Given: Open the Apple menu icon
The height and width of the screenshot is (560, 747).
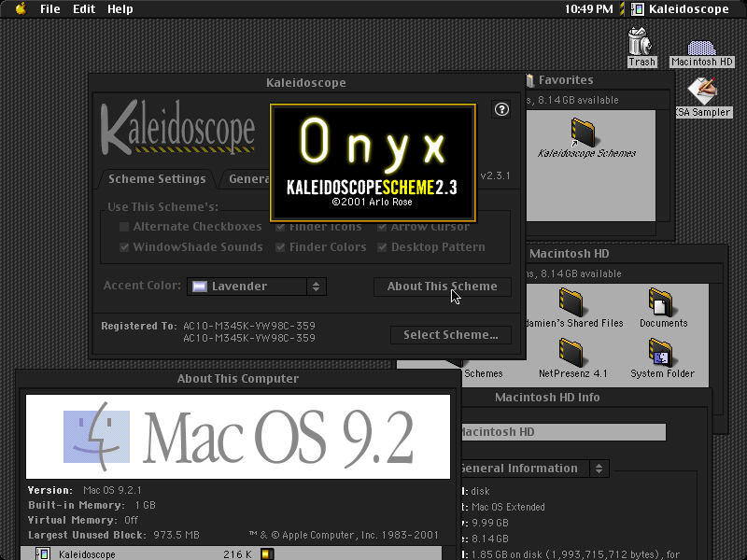Looking at the screenshot, I should coord(21,8).
